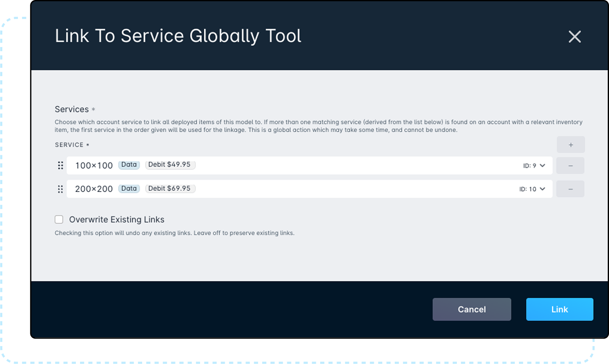The width and height of the screenshot is (609, 364).
Task: Select the 100×100 service name
Action: click(x=94, y=165)
